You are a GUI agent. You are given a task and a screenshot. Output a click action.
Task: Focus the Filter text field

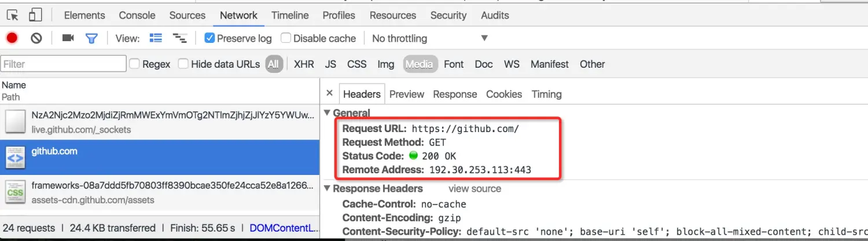click(64, 64)
